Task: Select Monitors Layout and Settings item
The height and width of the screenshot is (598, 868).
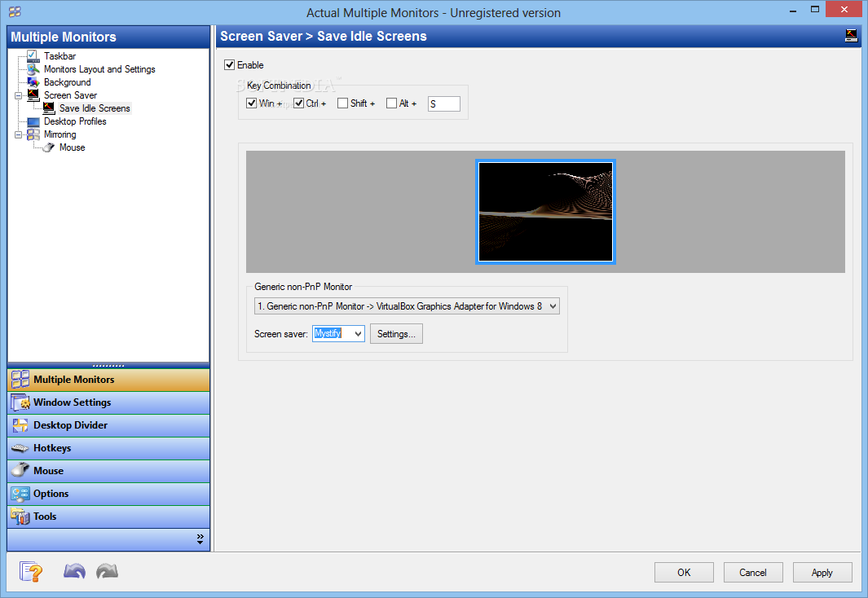Action: point(99,69)
